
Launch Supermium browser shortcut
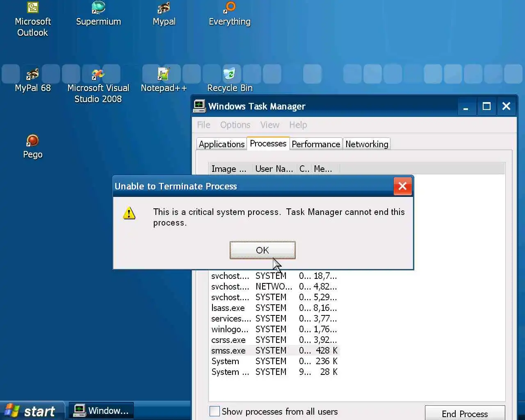coord(98,14)
